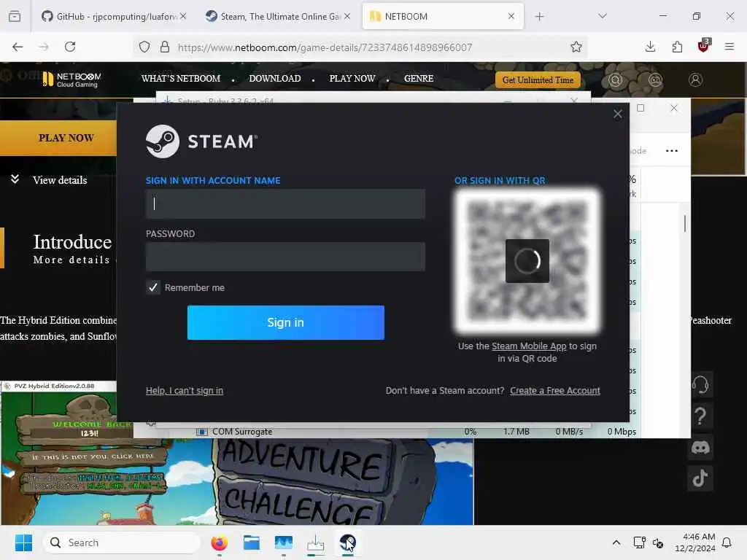
Task: Open the Discord icon on the sidebar
Action: (x=700, y=448)
